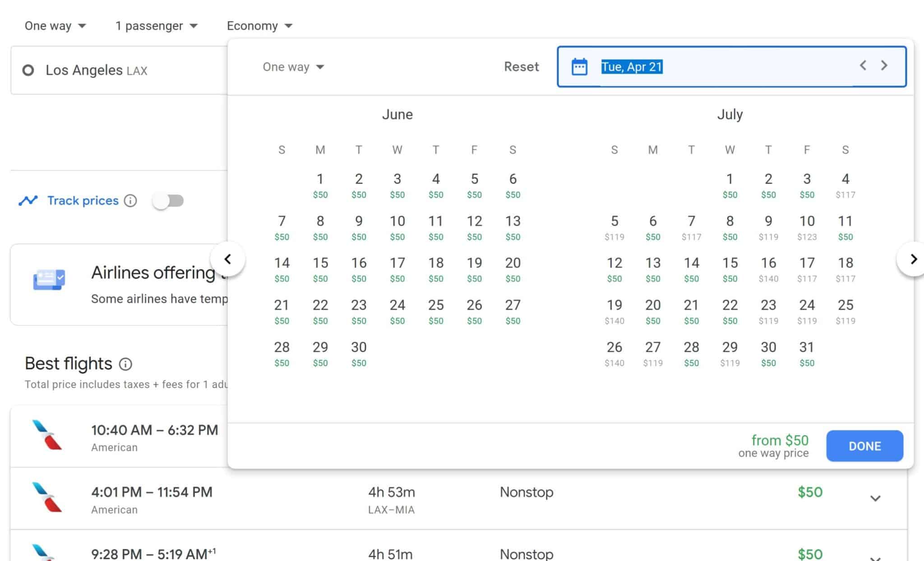Image resolution: width=924 pixels, height=561 pixels.
Task: Select July 16 priced $140
Action: [x=768, y=269]
